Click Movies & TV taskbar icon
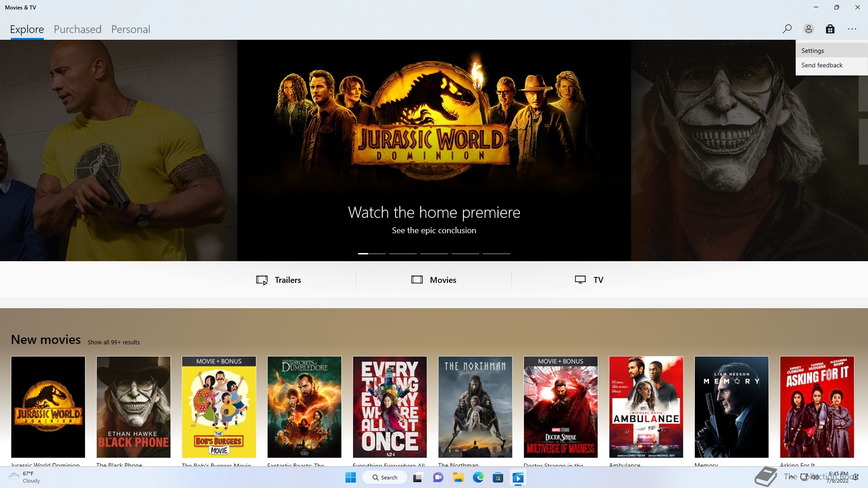868x488 pixels. (x=518, y=477)
